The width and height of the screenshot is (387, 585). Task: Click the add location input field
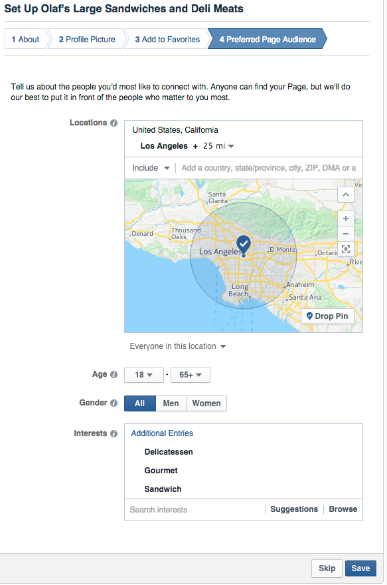pyautogui.click(x=269, y=168)
